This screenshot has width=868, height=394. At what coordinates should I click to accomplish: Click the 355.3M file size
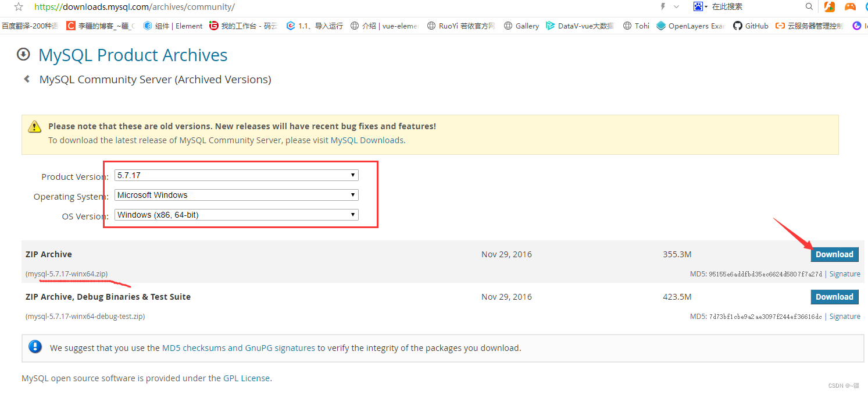pyautogui.click(x=677, y=254)
